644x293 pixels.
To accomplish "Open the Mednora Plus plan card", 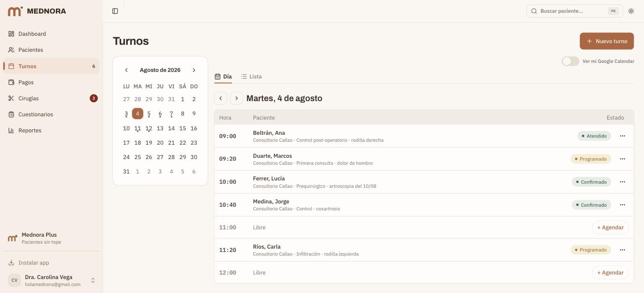I will point(51,238).
